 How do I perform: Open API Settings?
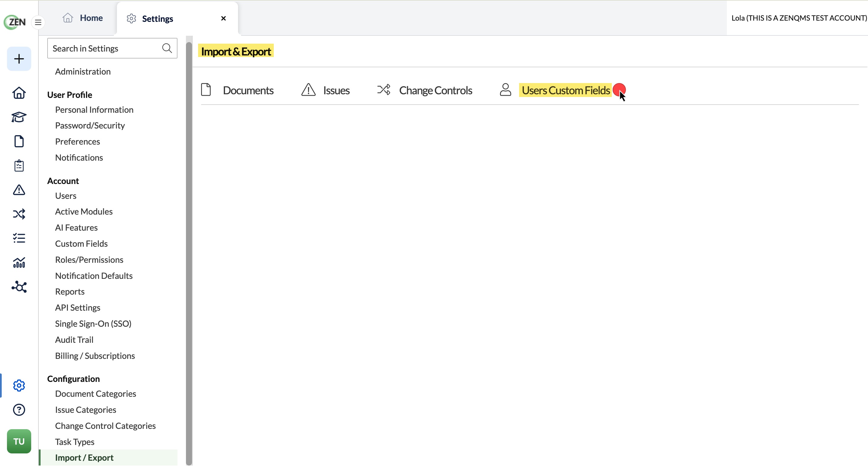(78, 308)
